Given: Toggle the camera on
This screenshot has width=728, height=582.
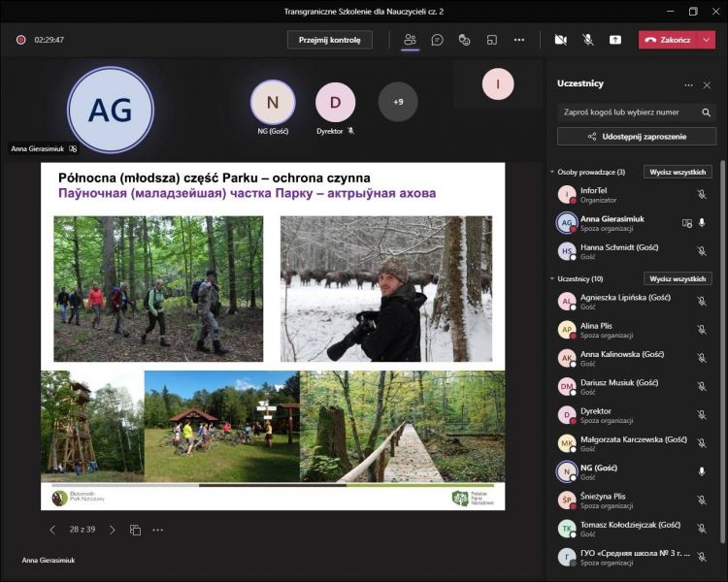Looking at the screenshot, I should point(560,40).
